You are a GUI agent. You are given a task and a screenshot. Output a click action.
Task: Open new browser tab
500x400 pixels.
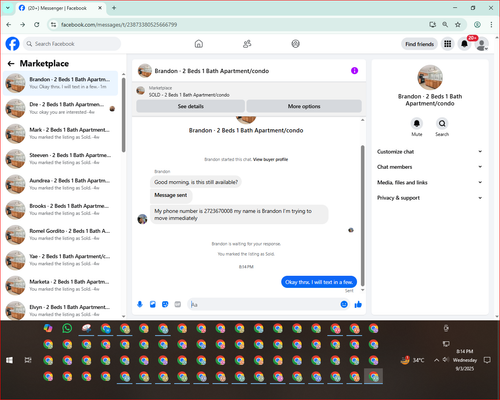[x=114, y=8]
